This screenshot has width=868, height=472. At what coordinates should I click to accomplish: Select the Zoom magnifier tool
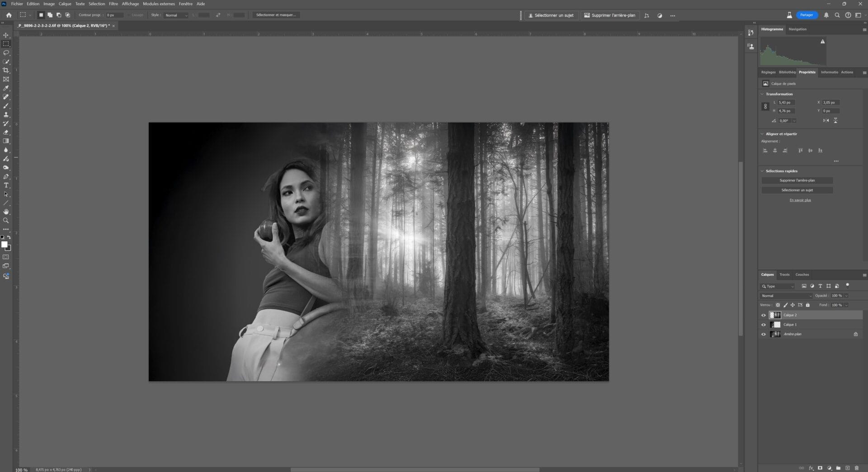point(6,221)
